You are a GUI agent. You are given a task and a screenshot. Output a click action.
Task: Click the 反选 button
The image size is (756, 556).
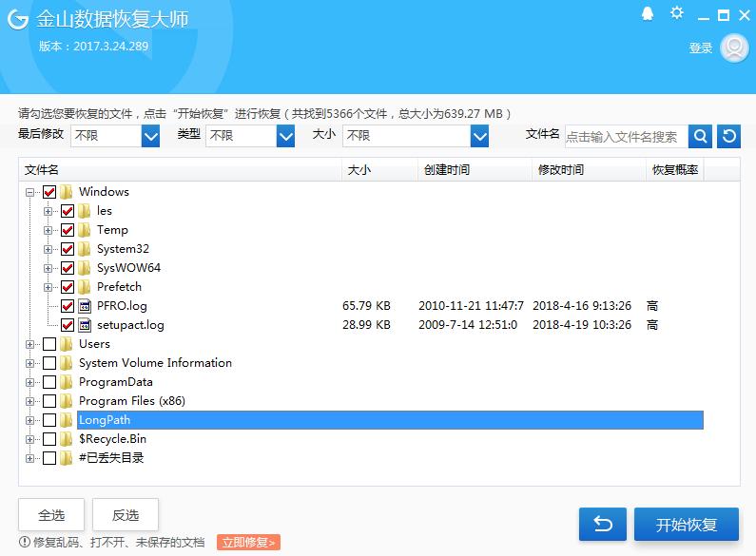[x=126, y=515]
